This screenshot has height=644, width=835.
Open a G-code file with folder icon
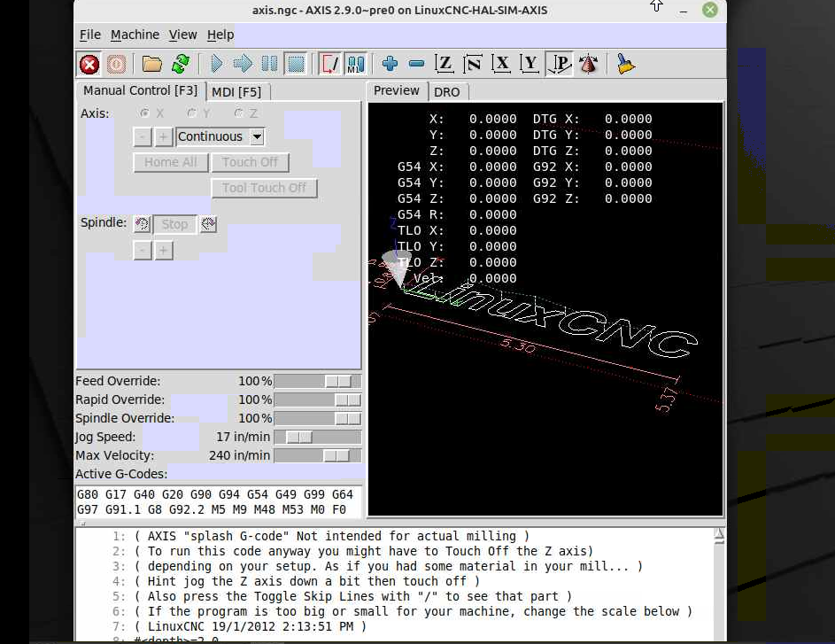[x=151, y=65]
